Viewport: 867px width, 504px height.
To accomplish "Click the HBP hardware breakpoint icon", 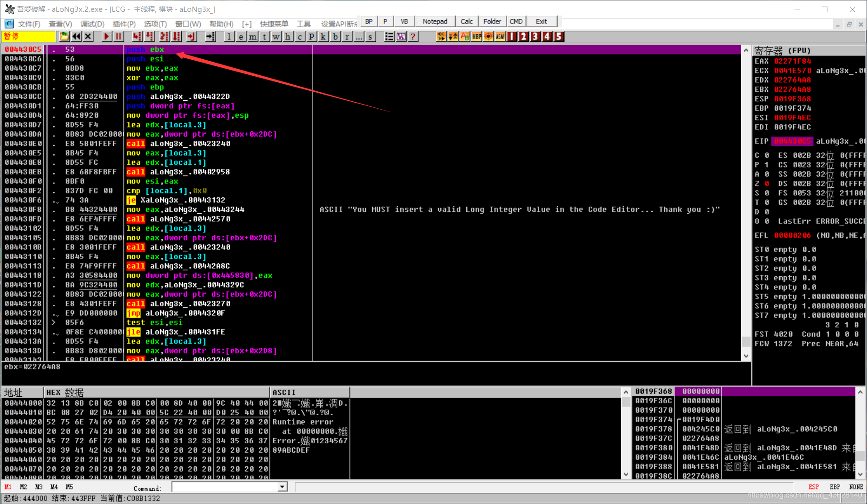I will tap(477, 36).
